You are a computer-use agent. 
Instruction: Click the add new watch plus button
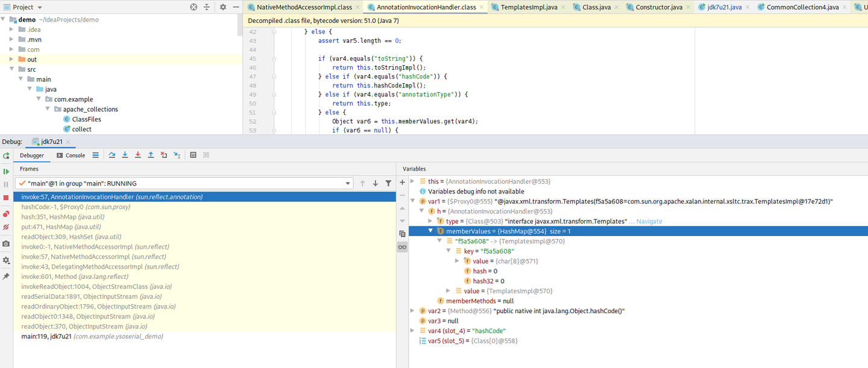coord(402,182)
